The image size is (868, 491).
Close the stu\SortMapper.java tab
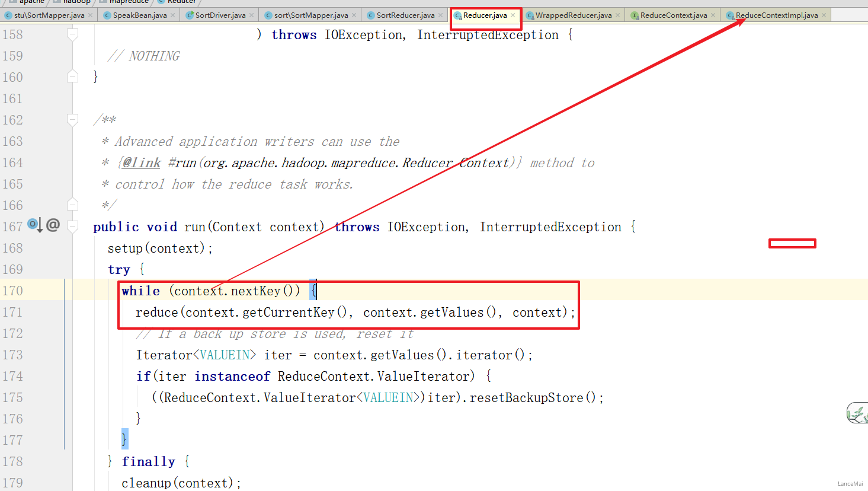pyautogui.click(x=91, y=15)
